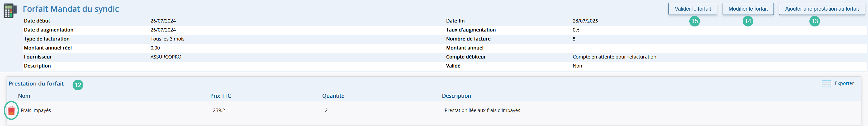The image size is (868, 126).
Task: Click the spreadsheet export icon
Action: 826,83
